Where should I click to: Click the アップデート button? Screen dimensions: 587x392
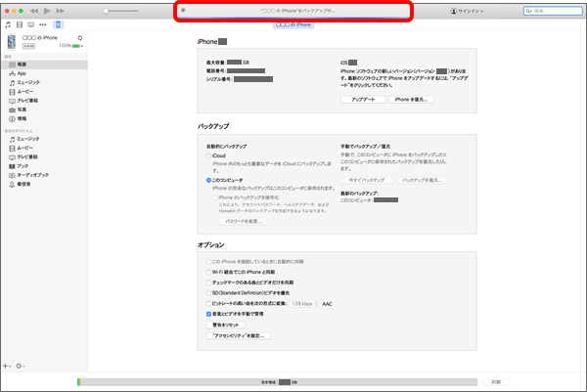tap(363, 100)
